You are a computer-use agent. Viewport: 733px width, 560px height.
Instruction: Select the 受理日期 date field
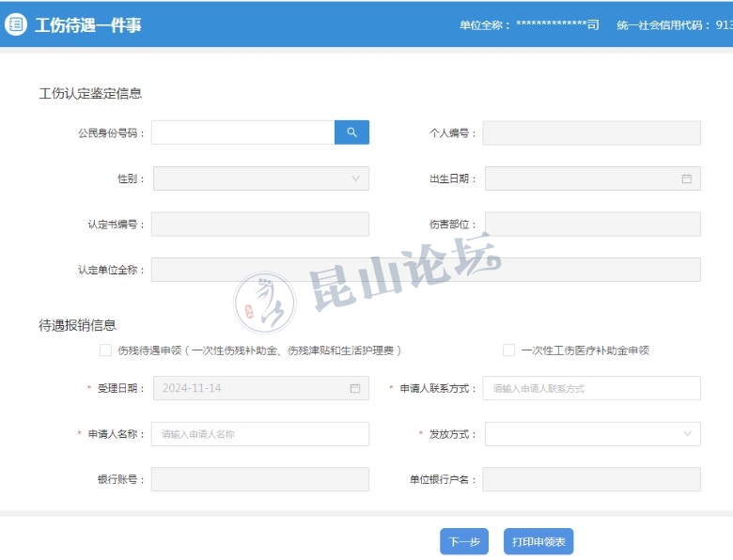[x=249, y=388]
